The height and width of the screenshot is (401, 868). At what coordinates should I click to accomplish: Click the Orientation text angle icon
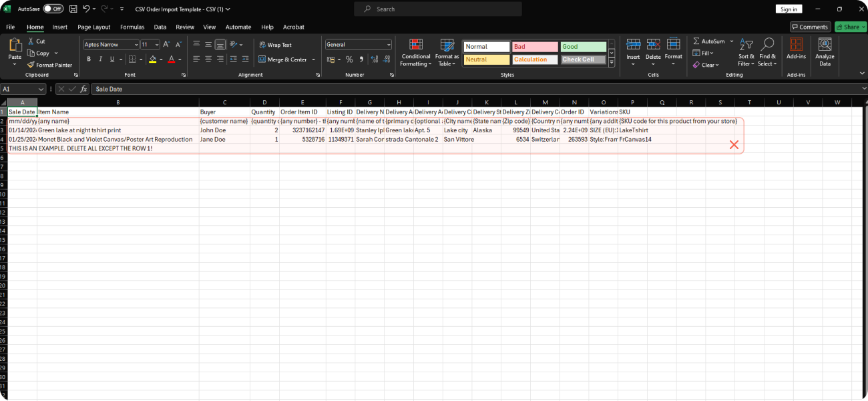click(234, 45)
